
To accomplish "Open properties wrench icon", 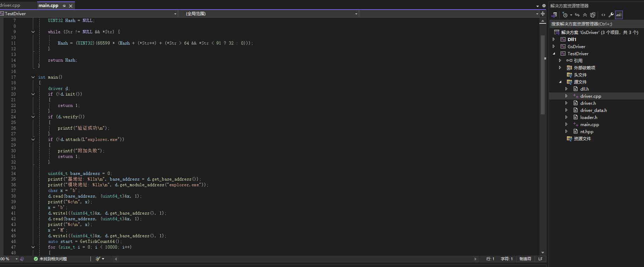I will pos(611,15).
